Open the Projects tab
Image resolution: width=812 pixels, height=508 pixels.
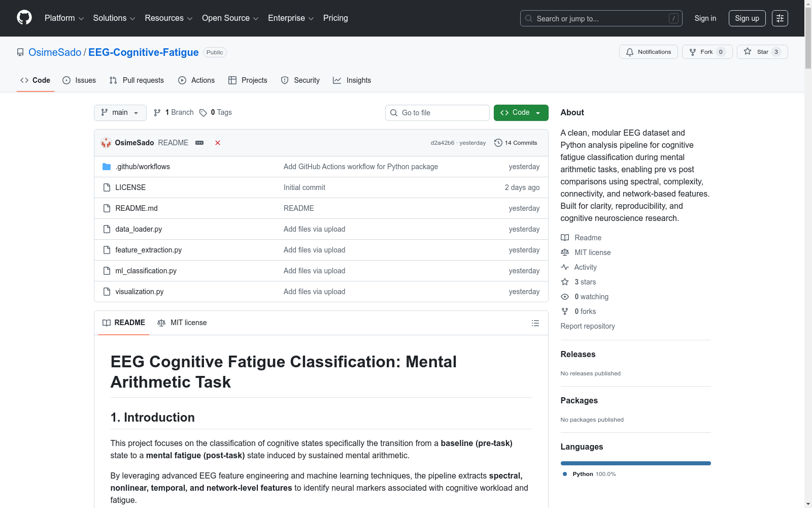coord(248,80)
